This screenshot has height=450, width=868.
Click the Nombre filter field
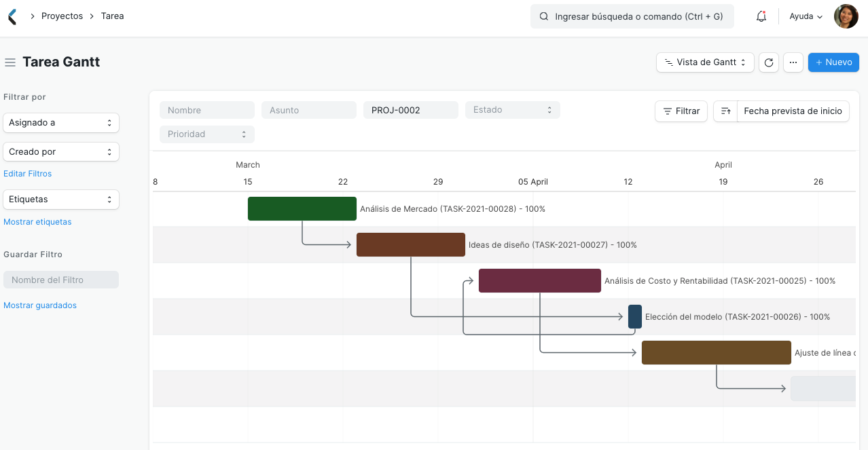(x=207, y=110)
